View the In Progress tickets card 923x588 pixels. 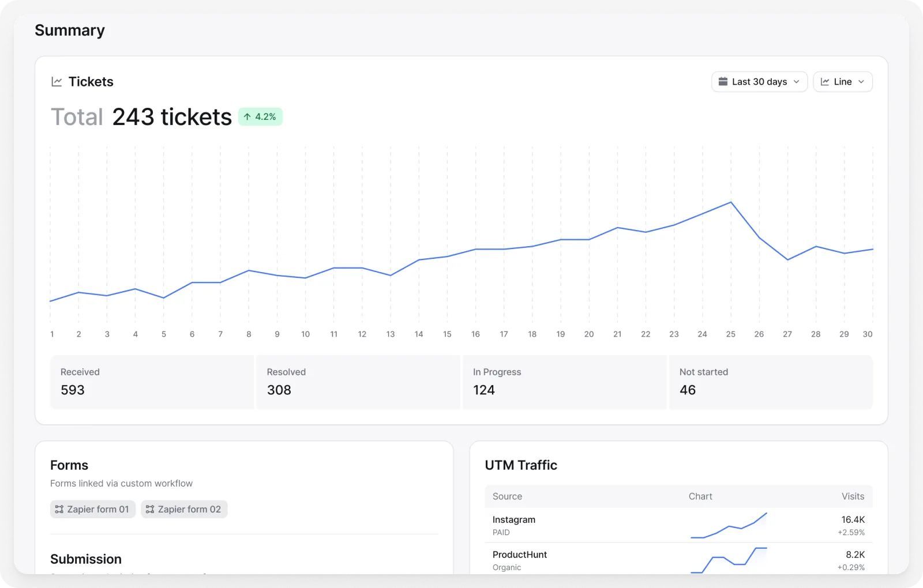point(564,382)
